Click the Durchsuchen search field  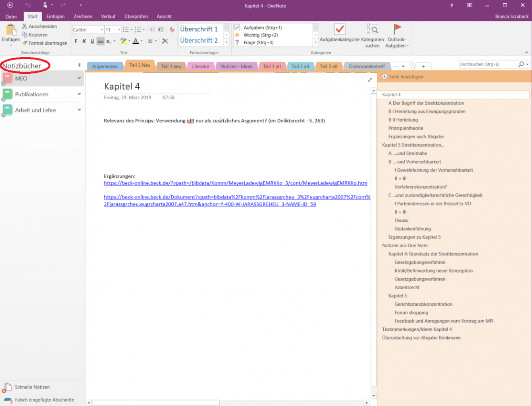coord(488,64)
